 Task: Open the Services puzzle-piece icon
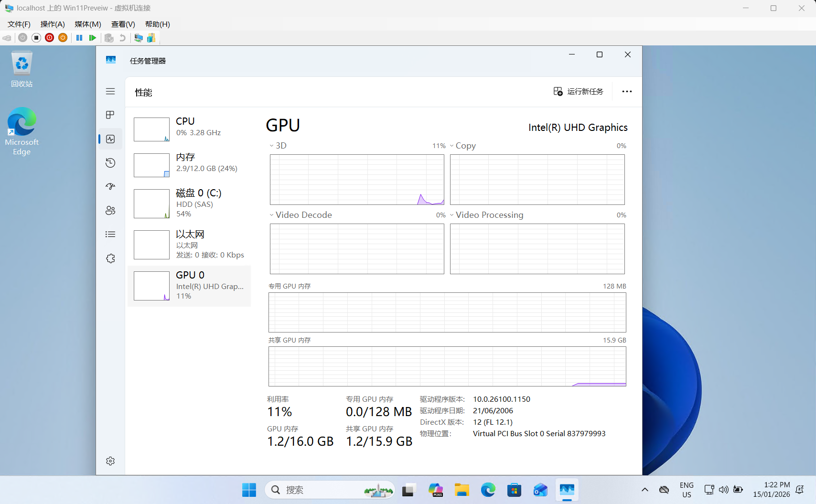[110, 258]
